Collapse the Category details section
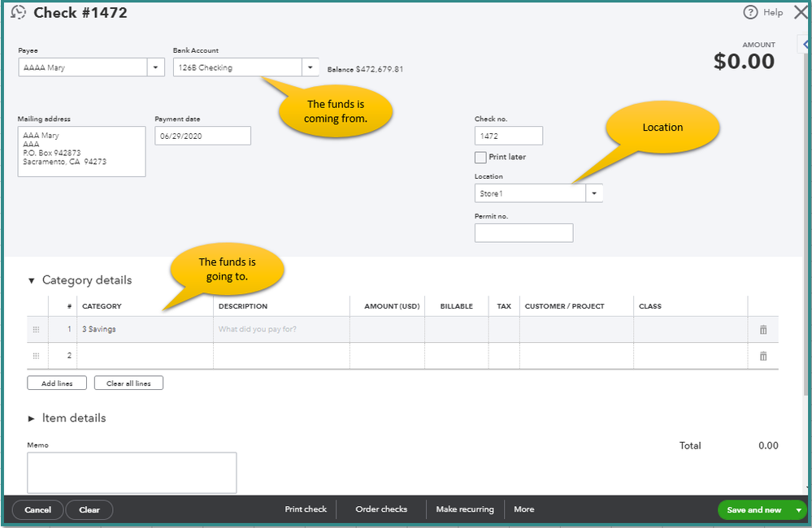This screenshot has height=528, width=812. point(31,280)
